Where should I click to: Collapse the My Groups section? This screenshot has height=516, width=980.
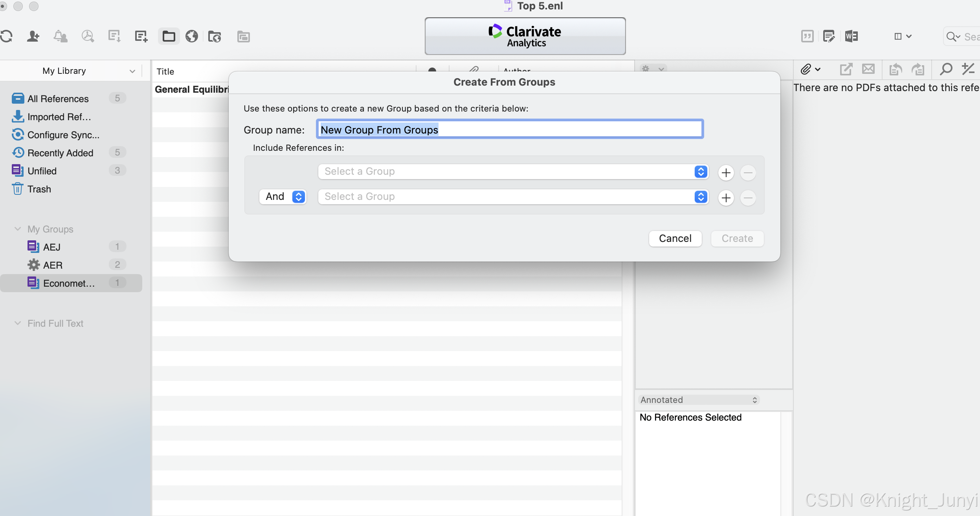[x=18, y=229]
